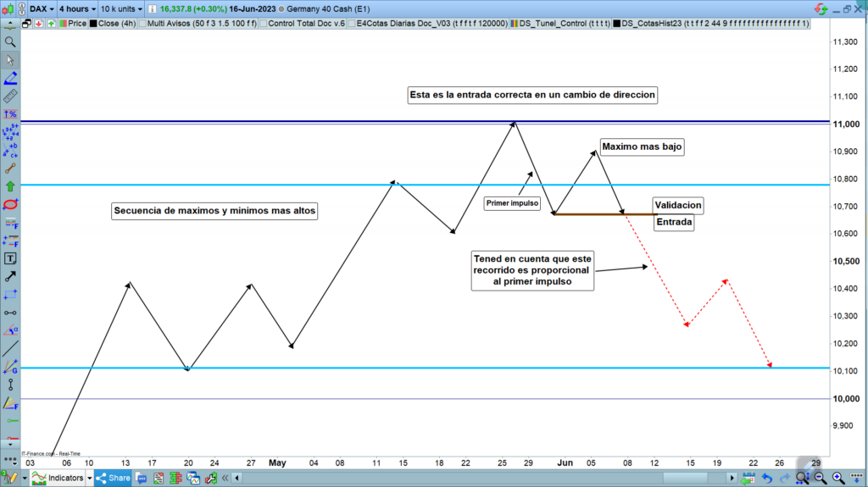868x487 pixels.
Task: Pick the text annotation tool
Action: point(10,257)
